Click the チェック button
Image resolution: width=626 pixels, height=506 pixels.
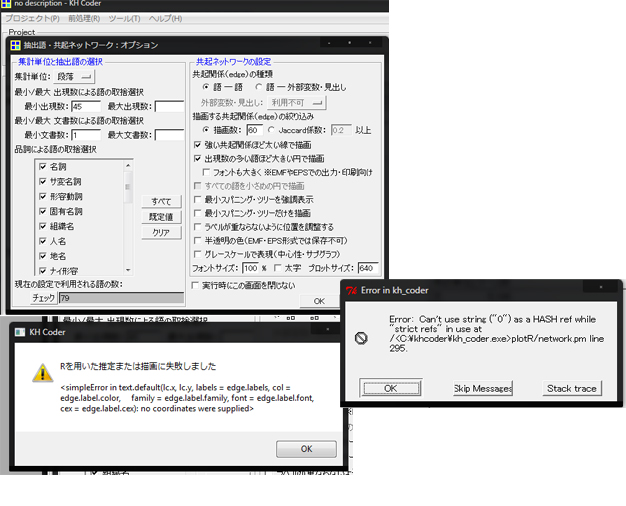(x=44, y=298)
